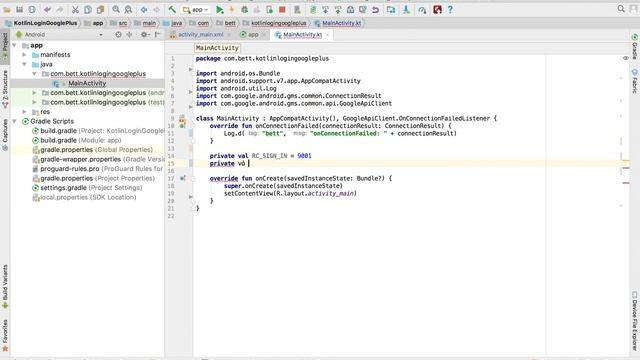Select the MainActivity.kt editor tab
Viewport: 640px width, 360px height.
click(302, 35)
